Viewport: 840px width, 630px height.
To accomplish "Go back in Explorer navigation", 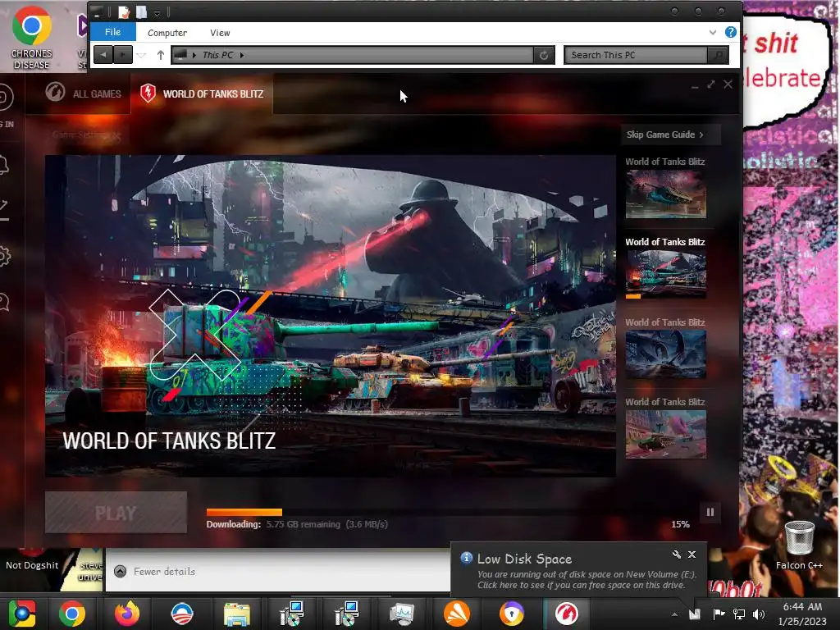I will pyautogui.click(x=103, y=55).
